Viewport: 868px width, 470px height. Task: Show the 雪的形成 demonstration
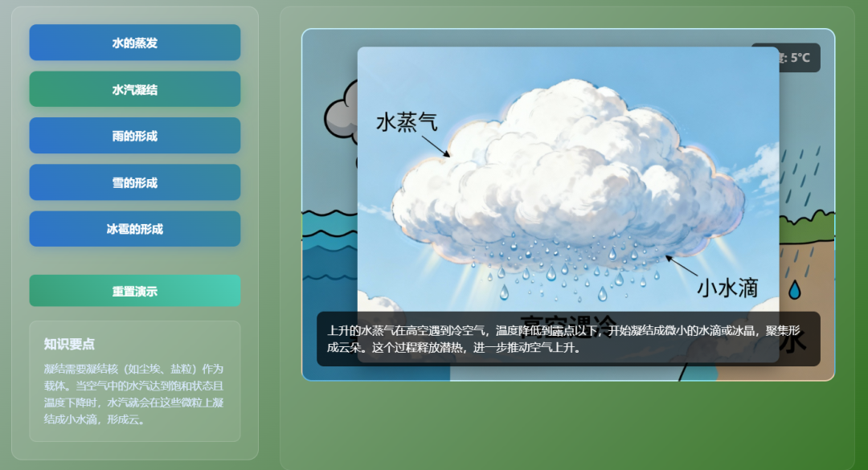(134, 182)
